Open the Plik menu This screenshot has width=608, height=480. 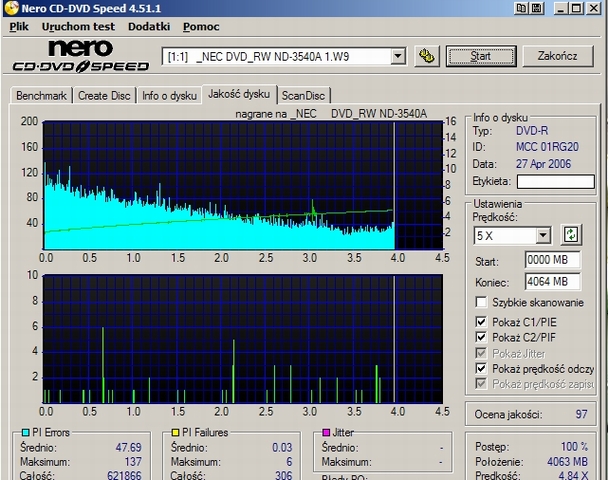pos(19,26)
